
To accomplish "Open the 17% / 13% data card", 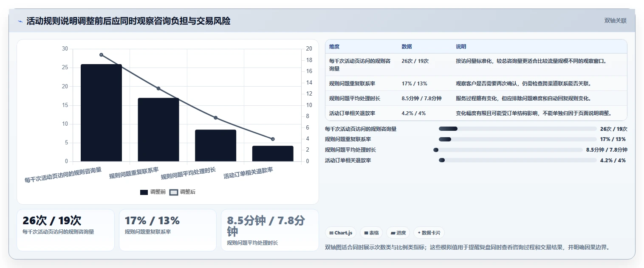I will [x=168, y=230].
